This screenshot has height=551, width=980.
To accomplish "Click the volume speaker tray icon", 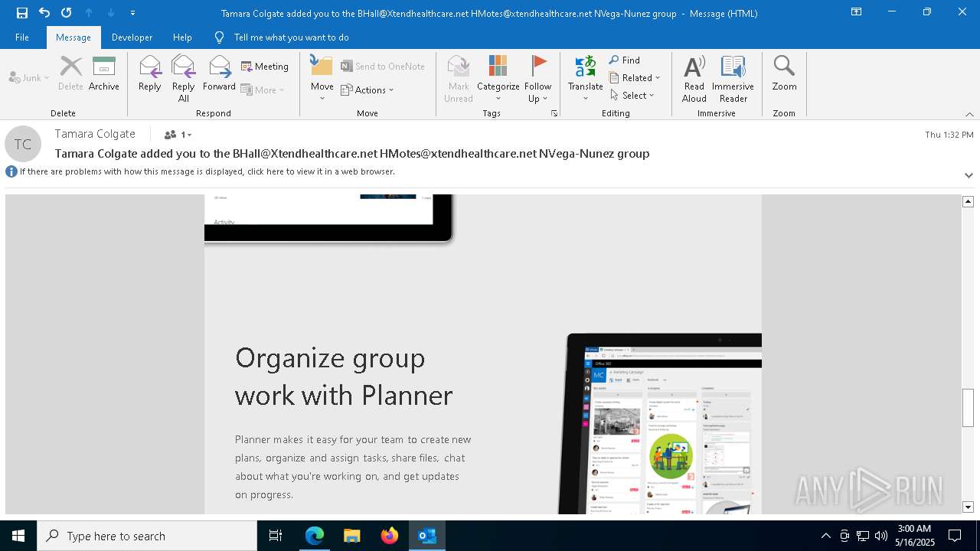I will tap(881, 536).
